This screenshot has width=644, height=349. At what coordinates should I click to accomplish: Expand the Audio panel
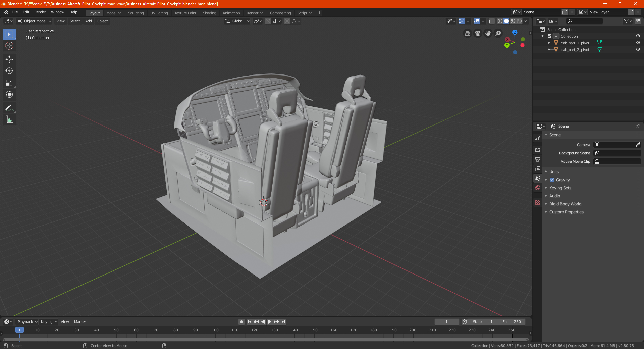(x=554, y=196)
